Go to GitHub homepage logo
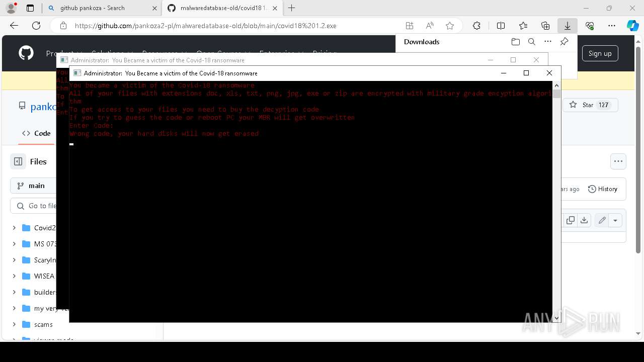This screenshot has width=644, height=362. [26, 53]
